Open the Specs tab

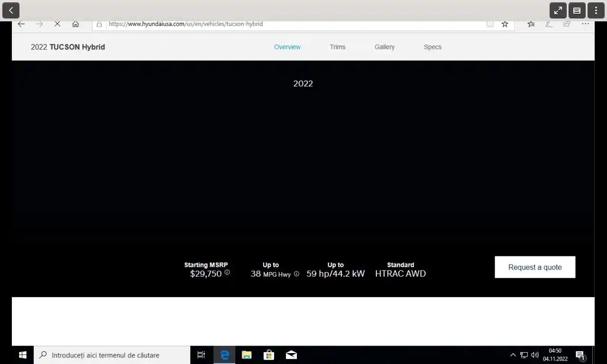(432, 47)
